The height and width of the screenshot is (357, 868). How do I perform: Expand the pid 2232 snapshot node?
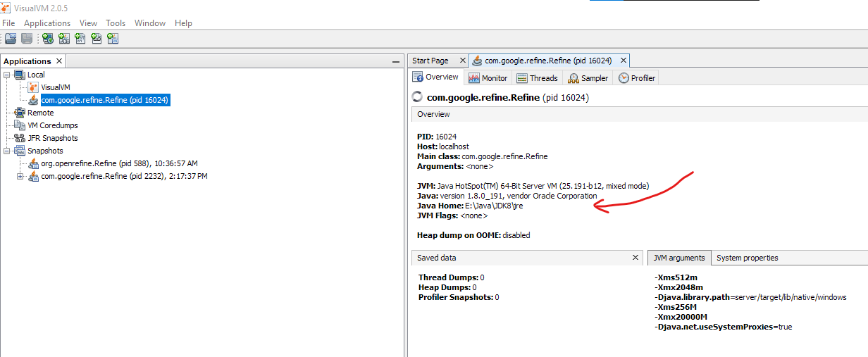[x=20, y=176]
